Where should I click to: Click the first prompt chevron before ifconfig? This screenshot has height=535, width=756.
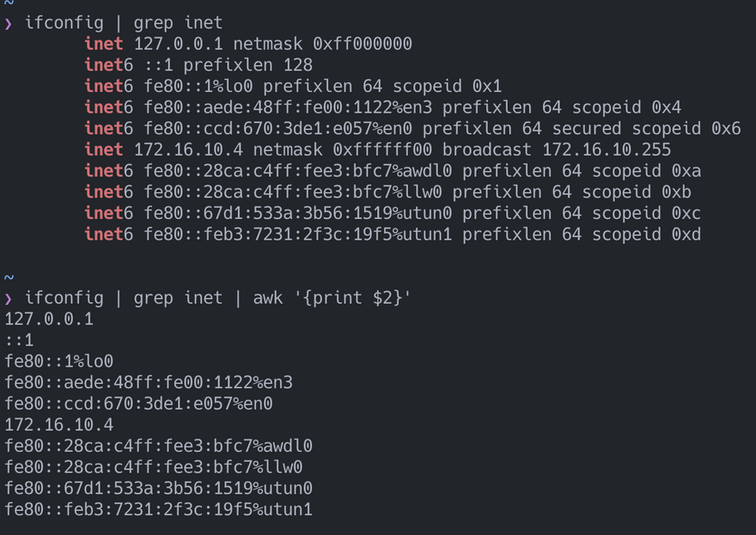tap(9, 23)
